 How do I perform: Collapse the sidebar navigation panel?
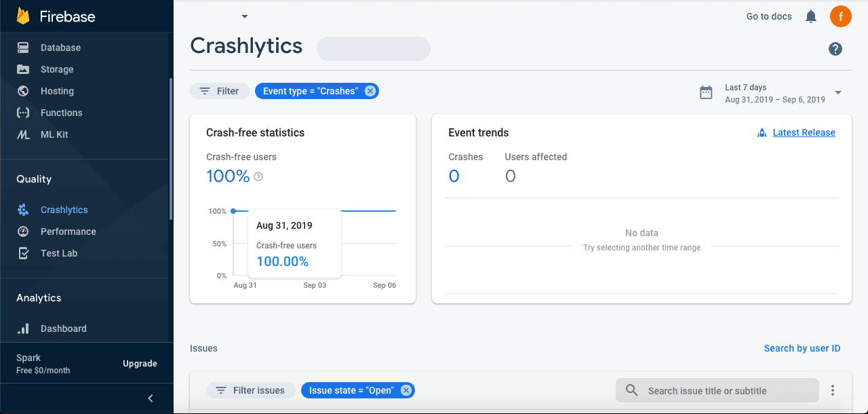[151, 398]
